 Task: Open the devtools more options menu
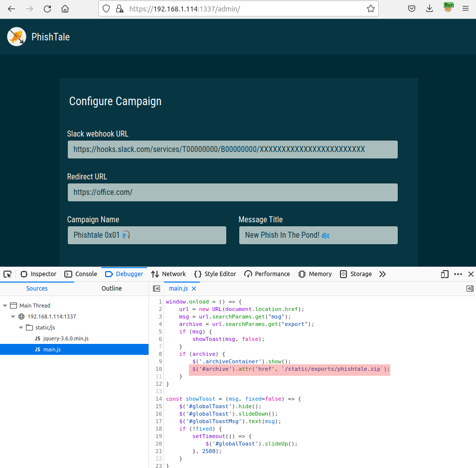tap(458, 274)
